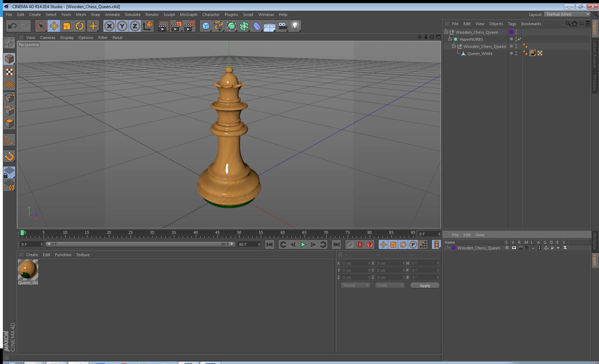The height and width of the screenshot is (364, 599).
Task: Click the Apply button
Action: click(425, 286)
